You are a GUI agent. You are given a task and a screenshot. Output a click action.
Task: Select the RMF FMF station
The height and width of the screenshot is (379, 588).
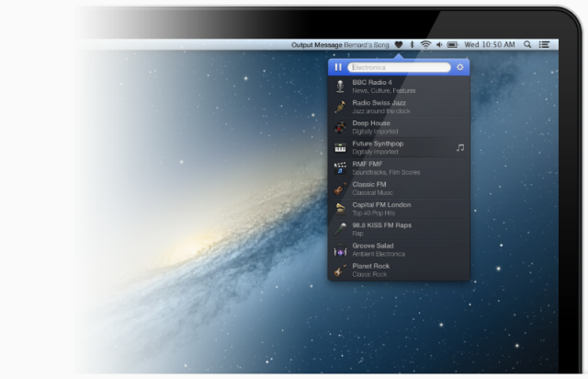click(x=399, y=168)
